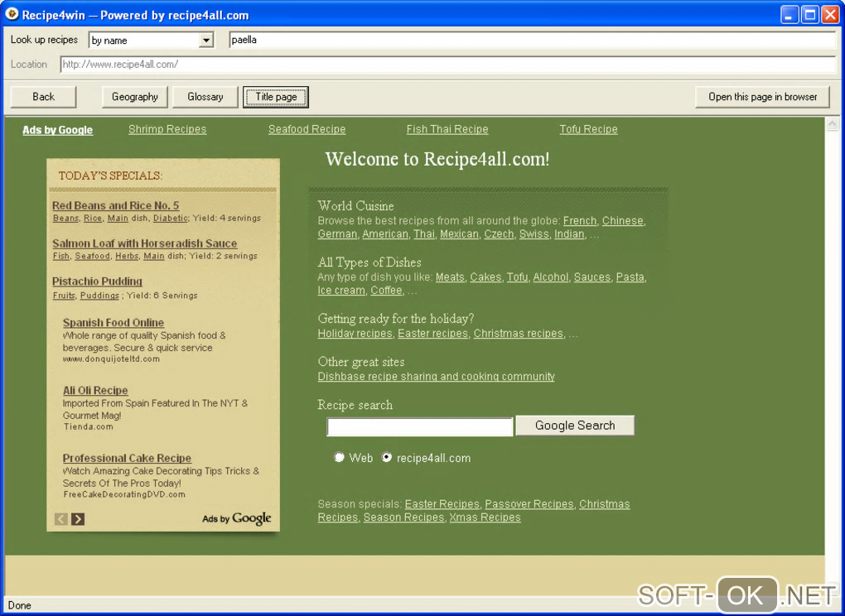Open the Seafood Recipe ad link
The width and height of the screenshot is (845, 616).
click(x=307, y=129)
